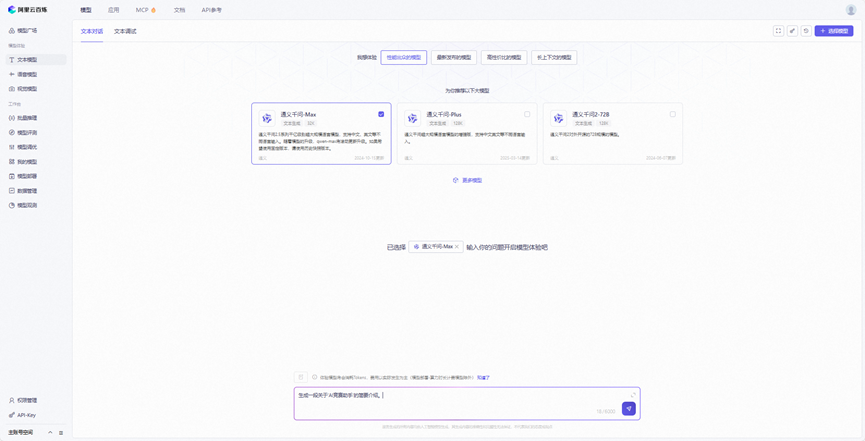Image resolution: width=865 pixels, height=441 pixels.
Task: Click the 知道了 link in the notice
Action: pos(483,378)
